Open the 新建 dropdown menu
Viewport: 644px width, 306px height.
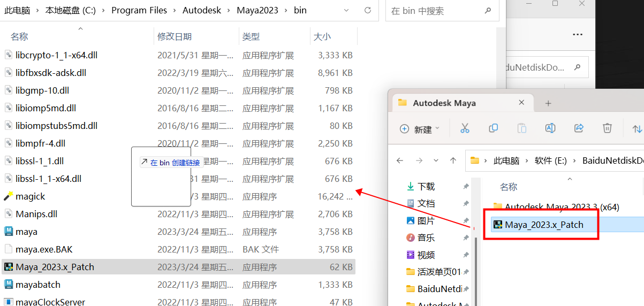click(x=420, y=129)
